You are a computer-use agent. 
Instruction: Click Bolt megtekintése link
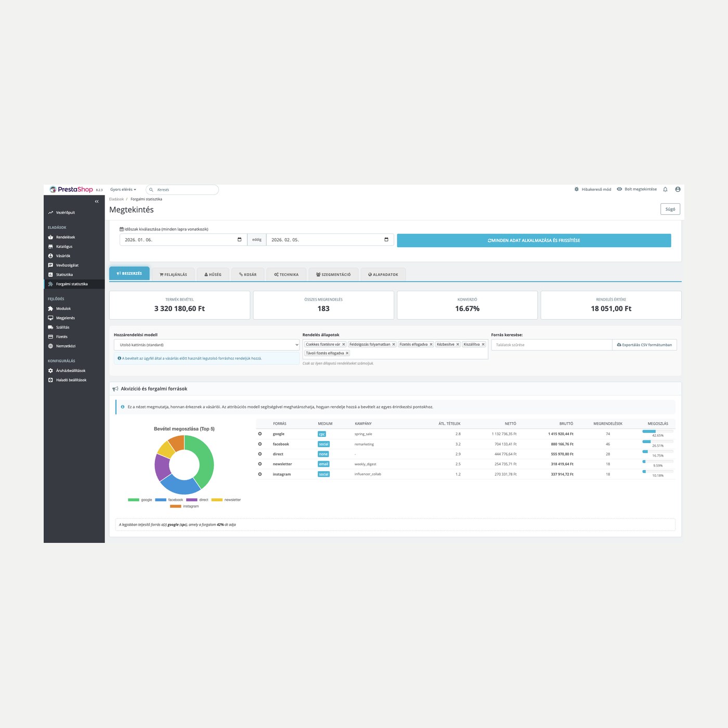pos(637,189)
